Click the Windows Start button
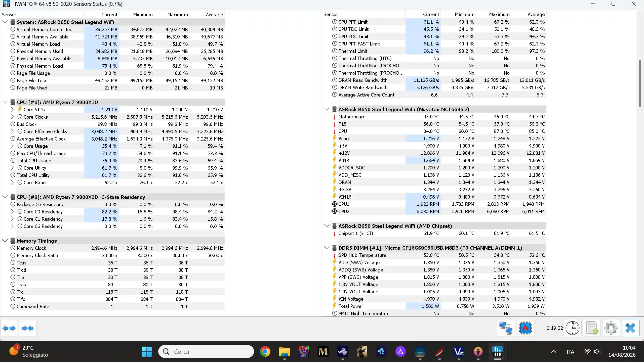The image size is (644, 362). [147, 351]
